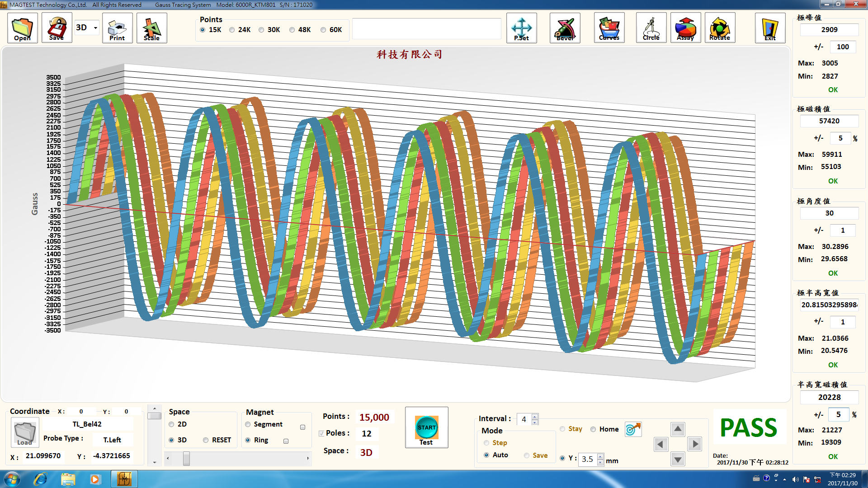Select the 2D space option
868x488 pixels.
(x=171, y=424)
